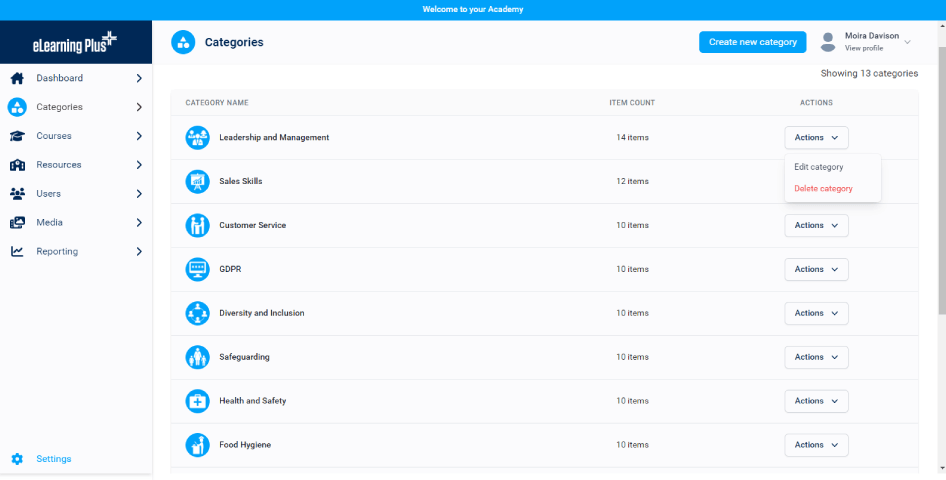Click the Leadership and Management category icon
This screenshot has height=480, width=946.
[x=197, y=137]
